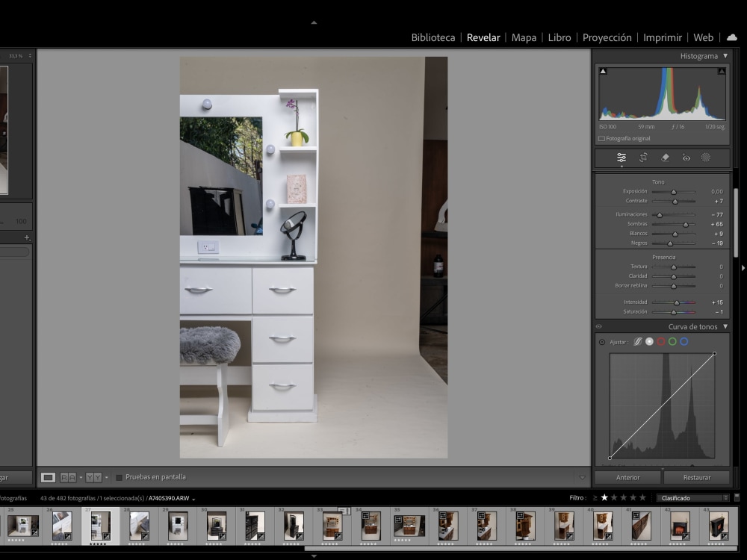Click the top-right tone curve point
Viewport: 747px width, 560px height.
pos(714,353)
